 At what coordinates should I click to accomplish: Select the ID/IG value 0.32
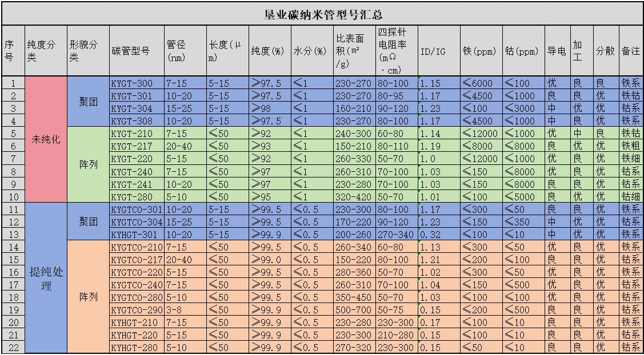(439, 235)
